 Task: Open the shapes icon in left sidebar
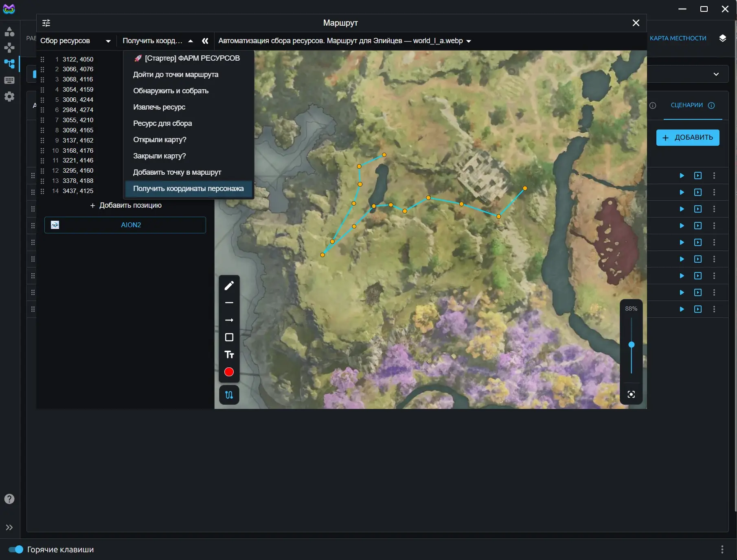pyautogui.click(x=9, y=31)
